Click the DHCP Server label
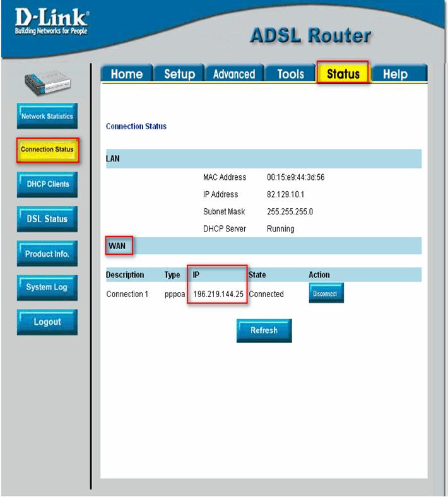Screen dimensions: 448x497 tap(225, 229)
